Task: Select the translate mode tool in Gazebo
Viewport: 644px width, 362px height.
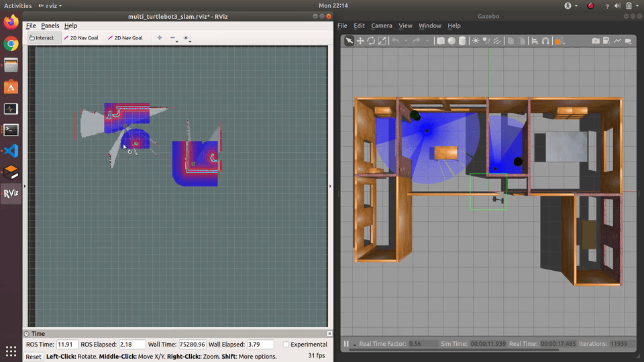Action: tap(360, 41)
